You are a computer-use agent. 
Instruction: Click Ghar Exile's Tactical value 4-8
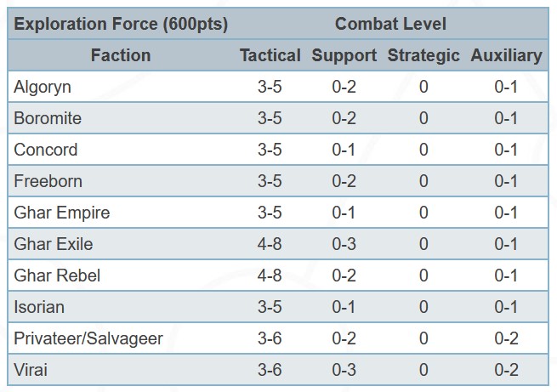[270, 244]
